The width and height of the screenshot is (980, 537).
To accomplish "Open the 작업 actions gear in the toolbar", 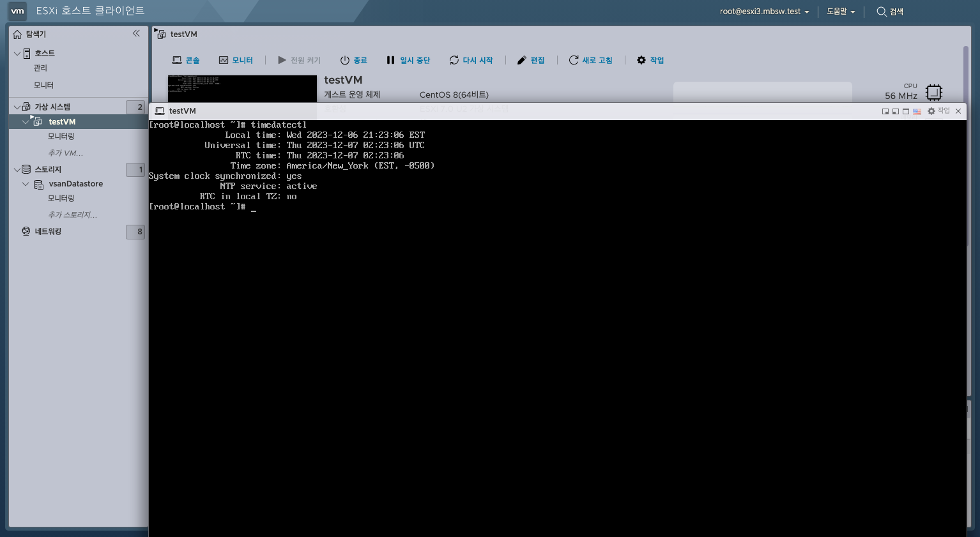I will tap(650, 60).
